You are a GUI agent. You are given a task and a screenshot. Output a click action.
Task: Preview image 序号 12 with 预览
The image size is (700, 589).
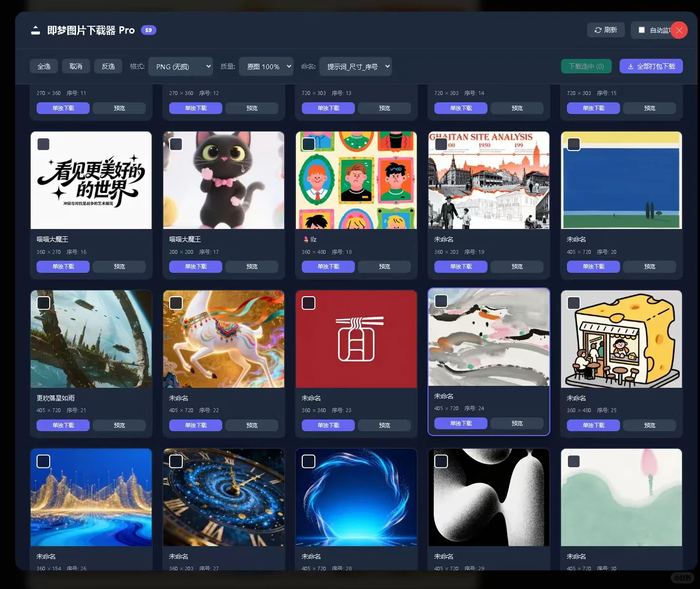pos(252,108)
